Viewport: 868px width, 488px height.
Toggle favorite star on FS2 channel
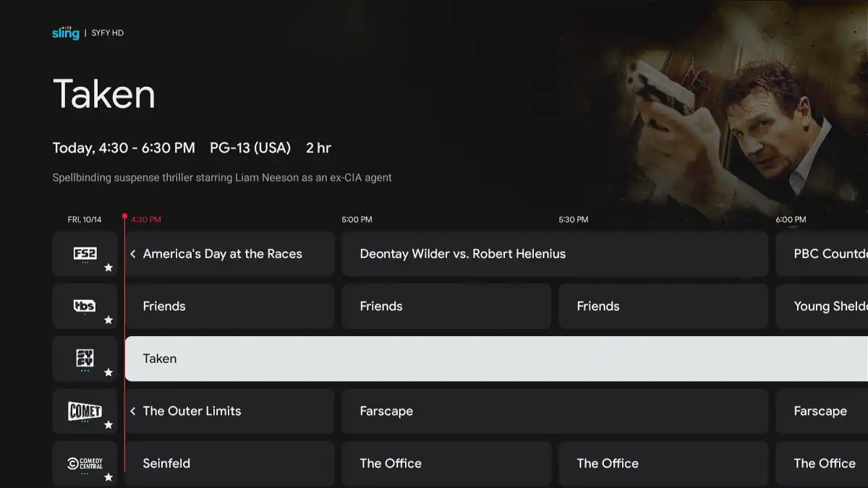(x=109, y=267)
